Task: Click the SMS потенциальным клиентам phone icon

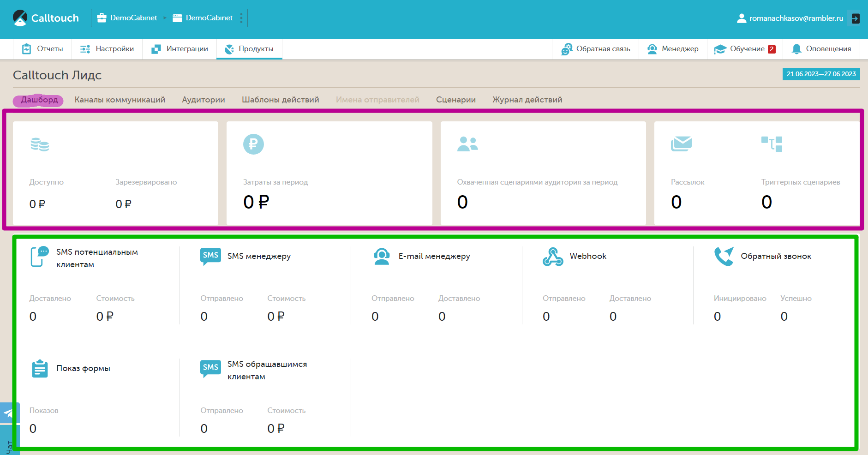Action: [39, 257]
